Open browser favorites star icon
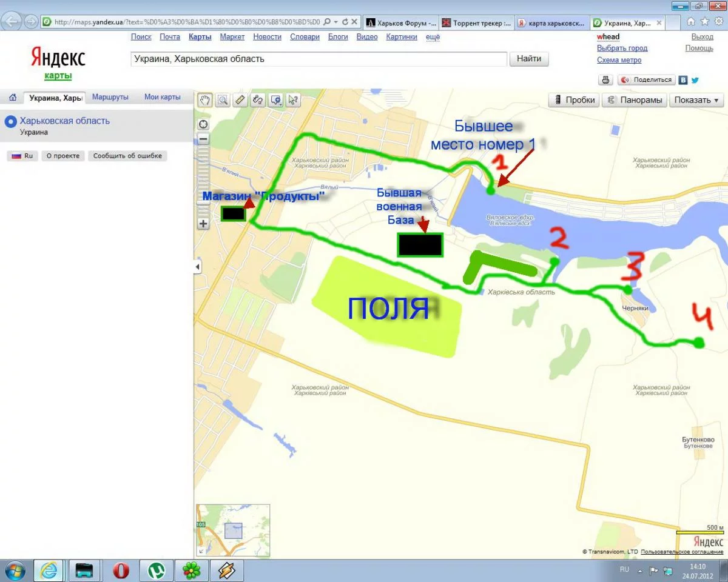Screen dimensions: 728x582 tap(704, 21)
